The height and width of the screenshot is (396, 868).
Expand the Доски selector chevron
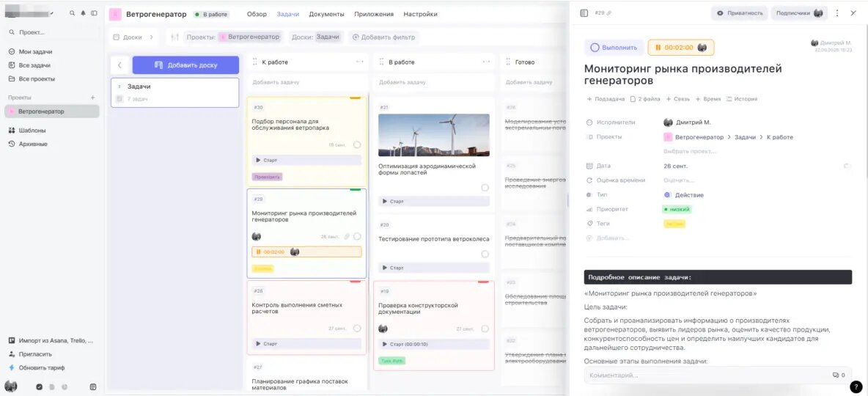pyautogui.click(x=151, y=37)
